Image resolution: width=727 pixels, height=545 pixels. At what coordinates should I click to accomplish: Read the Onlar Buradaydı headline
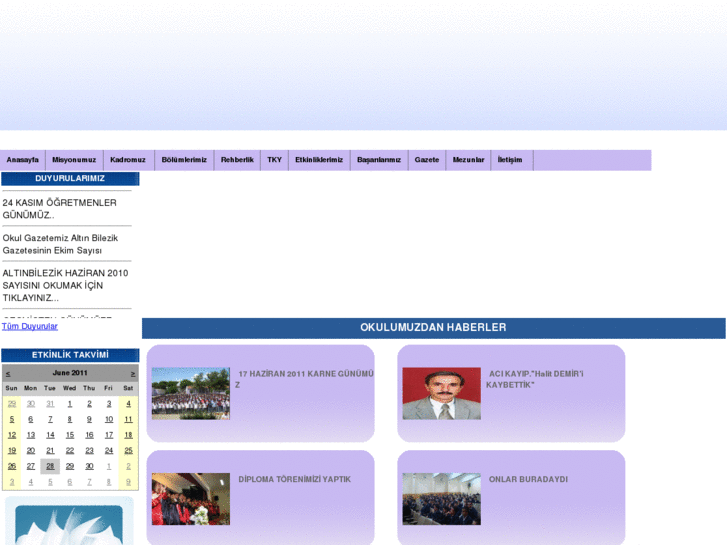[528, 479]
